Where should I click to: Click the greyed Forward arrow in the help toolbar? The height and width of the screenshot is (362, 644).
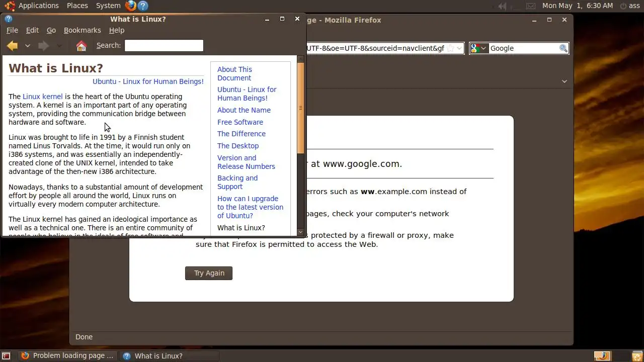(x=44, y=46)
